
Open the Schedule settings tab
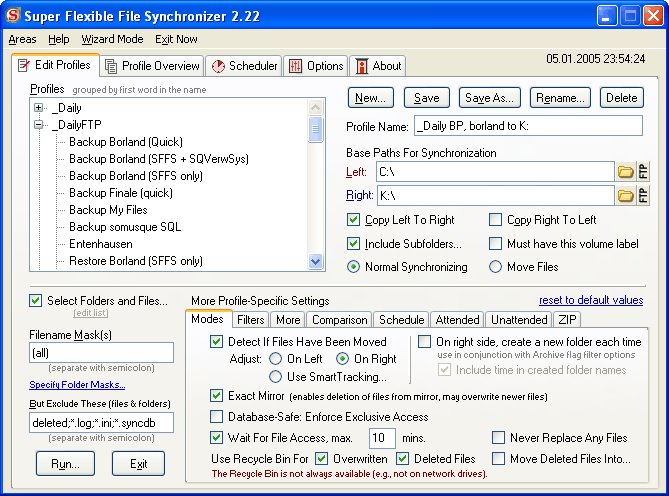click(401, 320)
